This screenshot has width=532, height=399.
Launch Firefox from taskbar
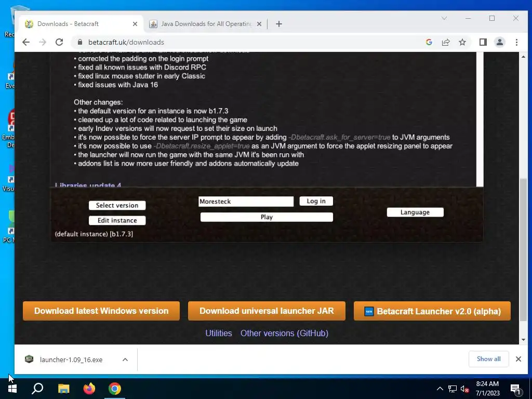89,389
